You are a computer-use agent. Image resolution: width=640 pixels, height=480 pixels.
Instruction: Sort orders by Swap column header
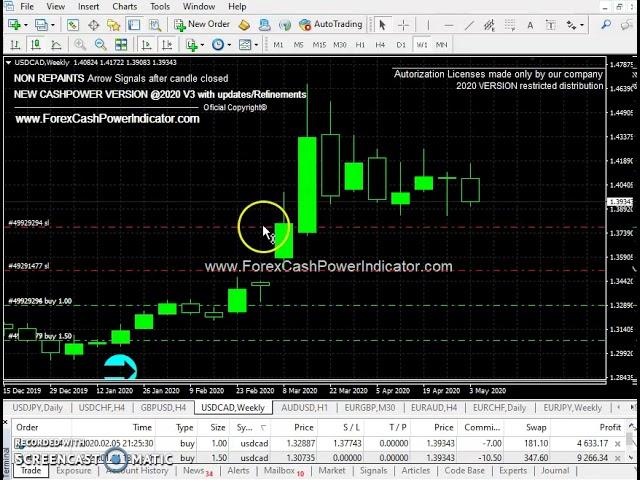(x=536, y=427)
